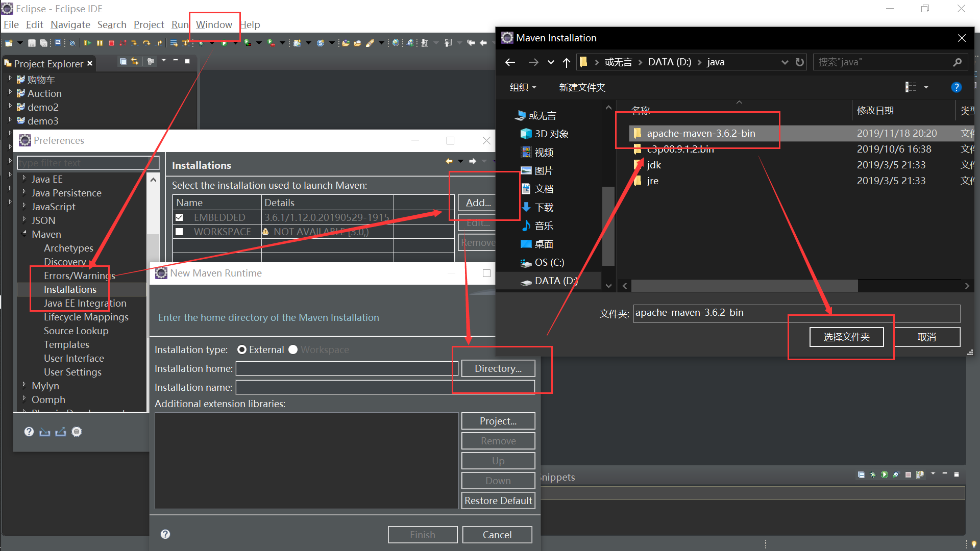
Task: Click Collapse All icon in Project Explorer
Action: [123, 61]
